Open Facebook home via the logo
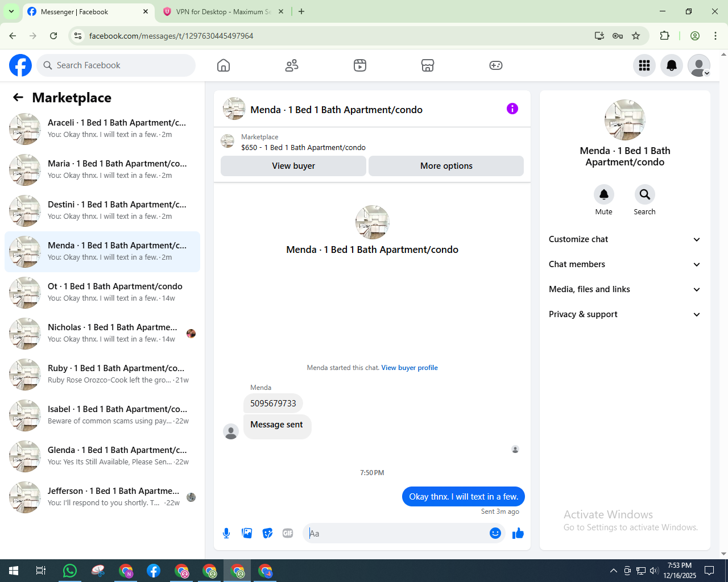The width and height of the screenshot is (728, 582). [x=20, y=65]
